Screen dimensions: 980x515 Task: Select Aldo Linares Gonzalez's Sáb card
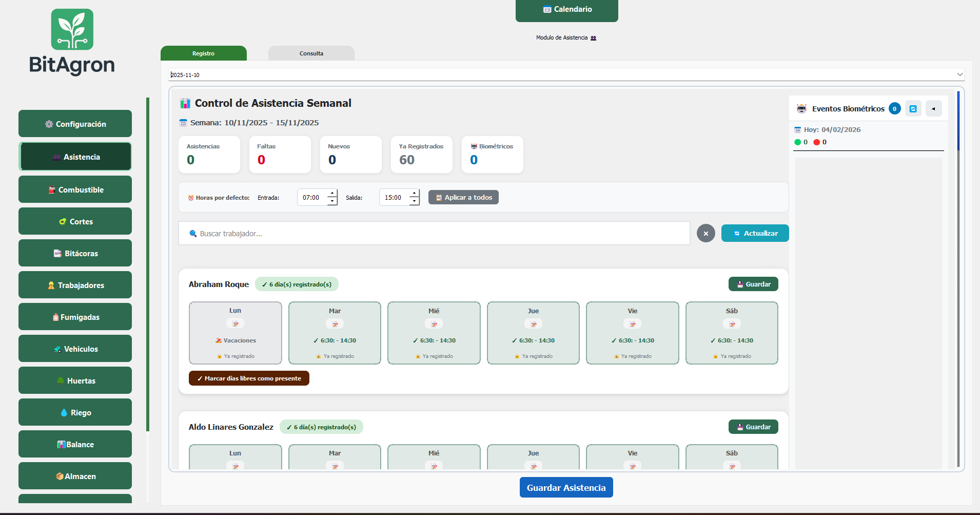[732, 457]
